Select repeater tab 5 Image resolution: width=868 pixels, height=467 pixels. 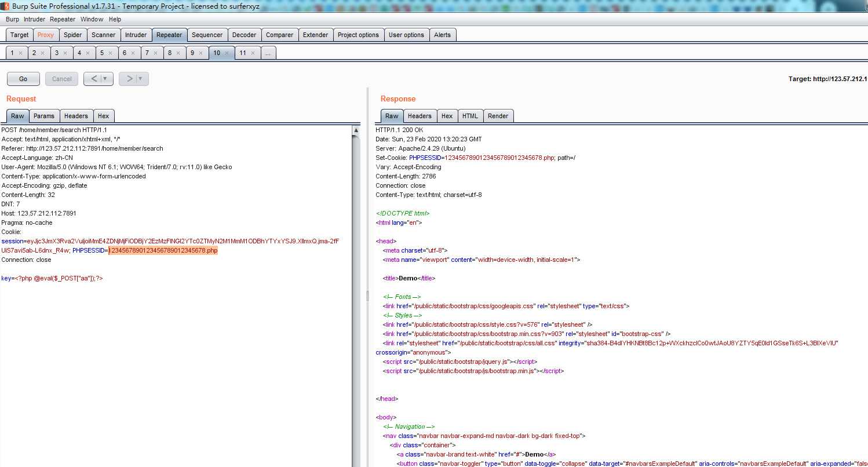[102, 53]
